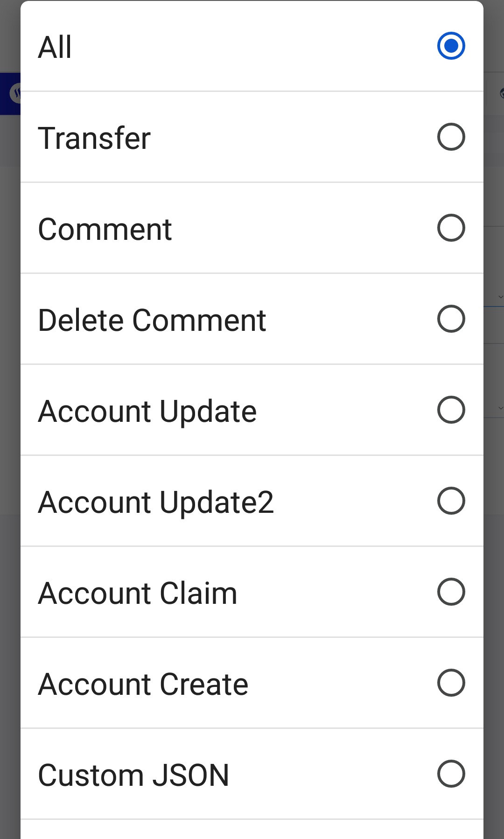This screenshot has height=839, width=504.
Task: Expand the lower dimmed dropdown chevron at right edge
Action: tap(501, 408)
